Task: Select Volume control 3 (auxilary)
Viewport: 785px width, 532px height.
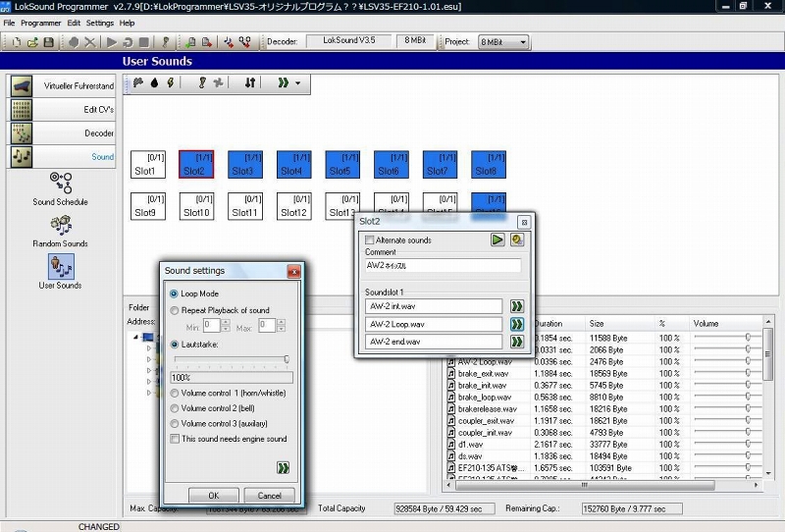Action: pyautogui.click(x=175, y=424)
